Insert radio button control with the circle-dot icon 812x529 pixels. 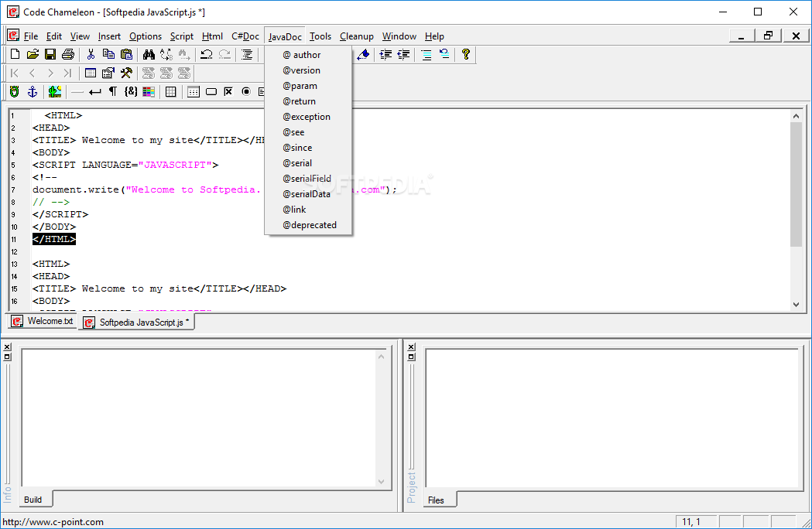pyautogui.click(x=246, y=91)
